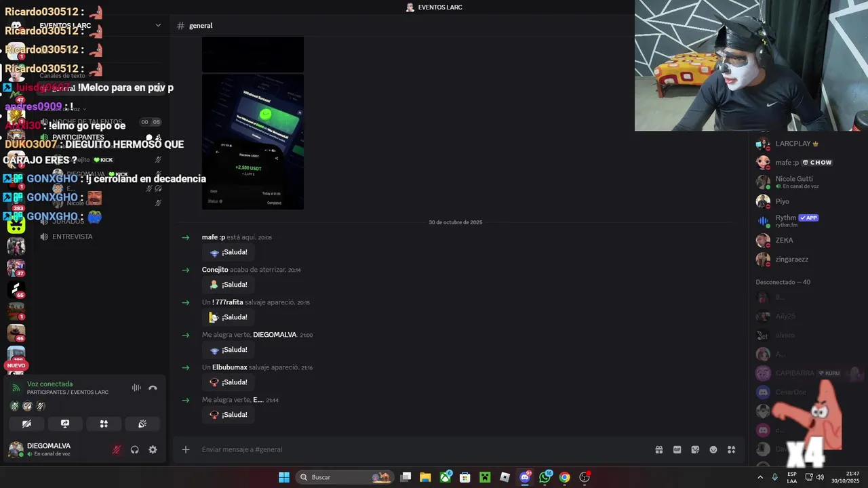Open the soundboard in voice panel
This screenshot has width=868, height=488.
click(x=142, y=424)
